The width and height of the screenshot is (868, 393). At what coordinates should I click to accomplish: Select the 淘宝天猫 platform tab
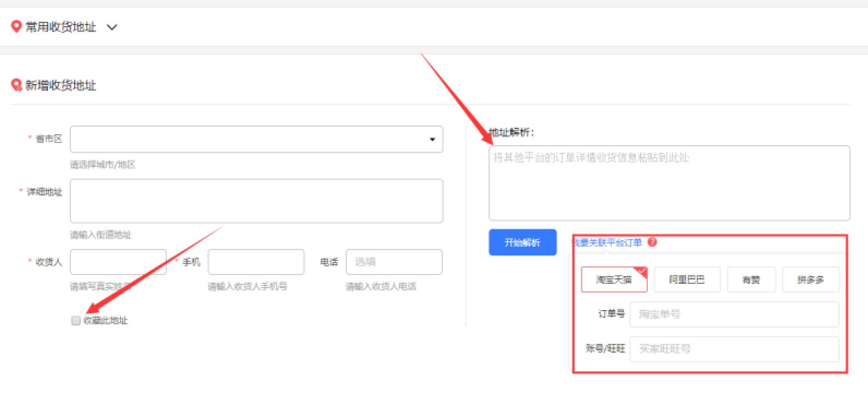pyautogui.click(x=614, y=279)
